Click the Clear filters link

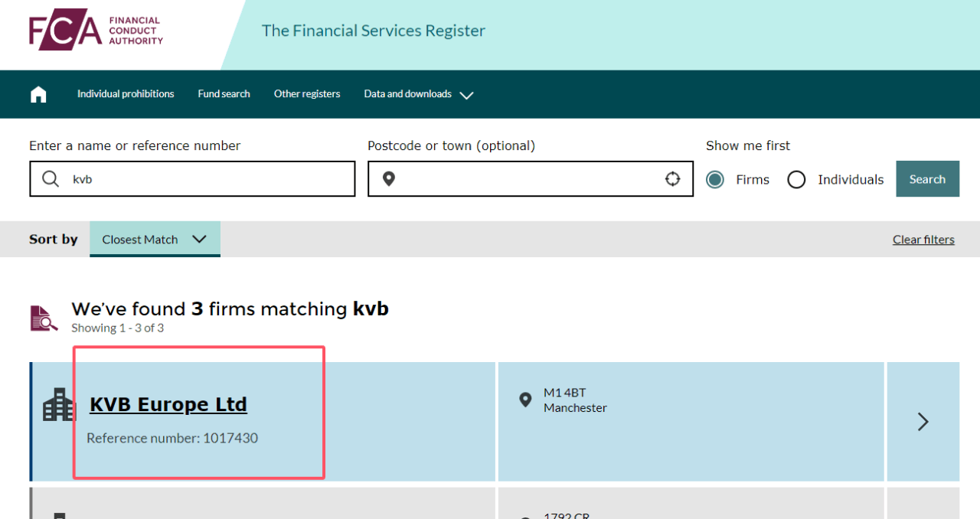pyautogui.click(x=923, y=240)
